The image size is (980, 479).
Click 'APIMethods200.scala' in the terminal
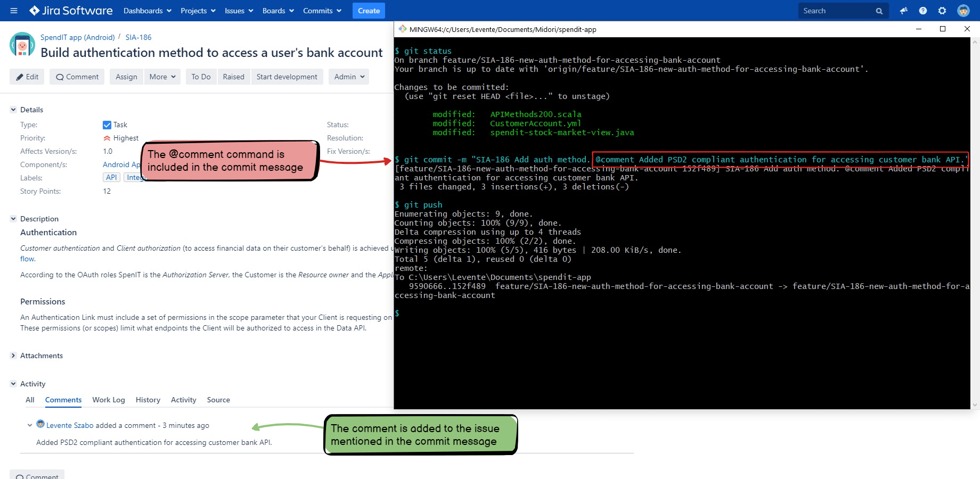tap(536, 114)
